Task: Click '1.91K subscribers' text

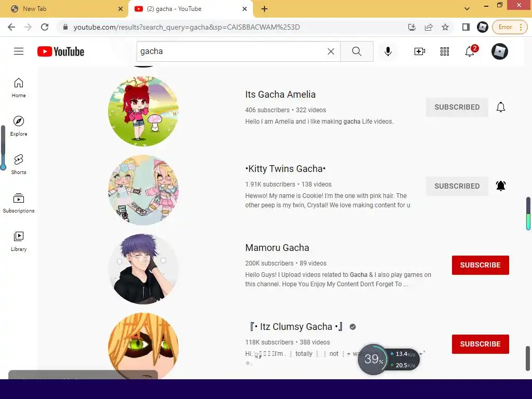Action: [x=270, y=184]
